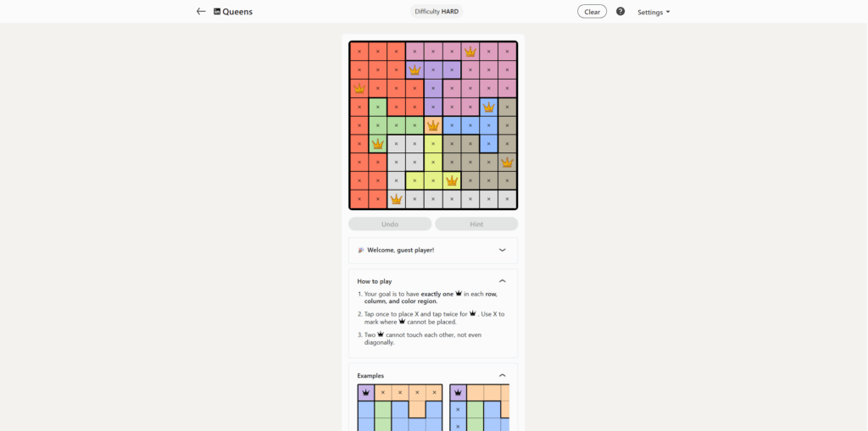Click the crown in the purple region

(x=415, y=70)
